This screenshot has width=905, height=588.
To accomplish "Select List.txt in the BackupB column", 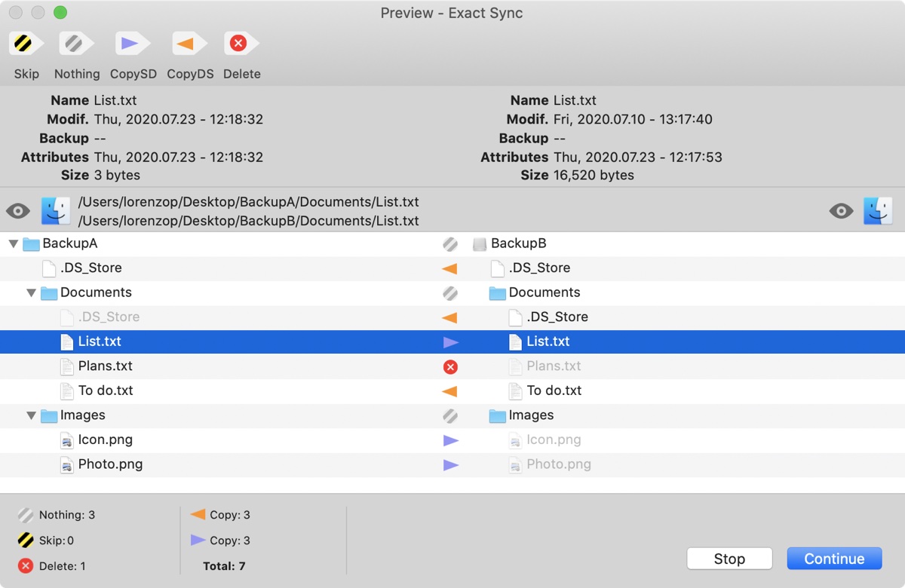I will 550,341.
